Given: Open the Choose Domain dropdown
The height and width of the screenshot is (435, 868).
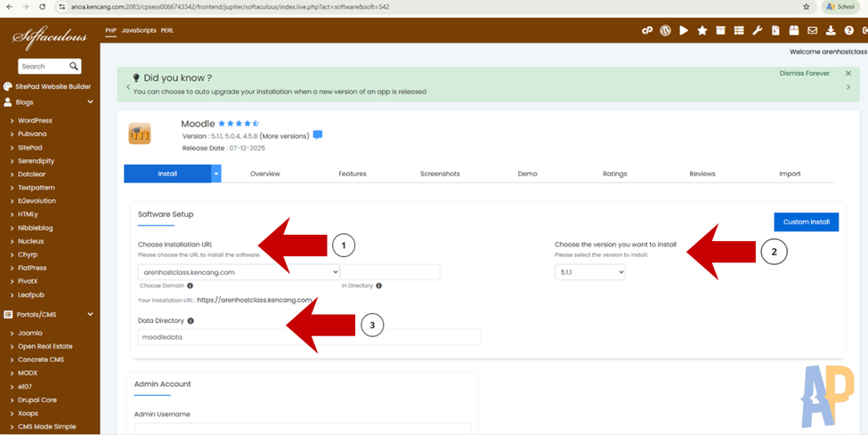Looking at the screenshot, I should tap(239, 272).
